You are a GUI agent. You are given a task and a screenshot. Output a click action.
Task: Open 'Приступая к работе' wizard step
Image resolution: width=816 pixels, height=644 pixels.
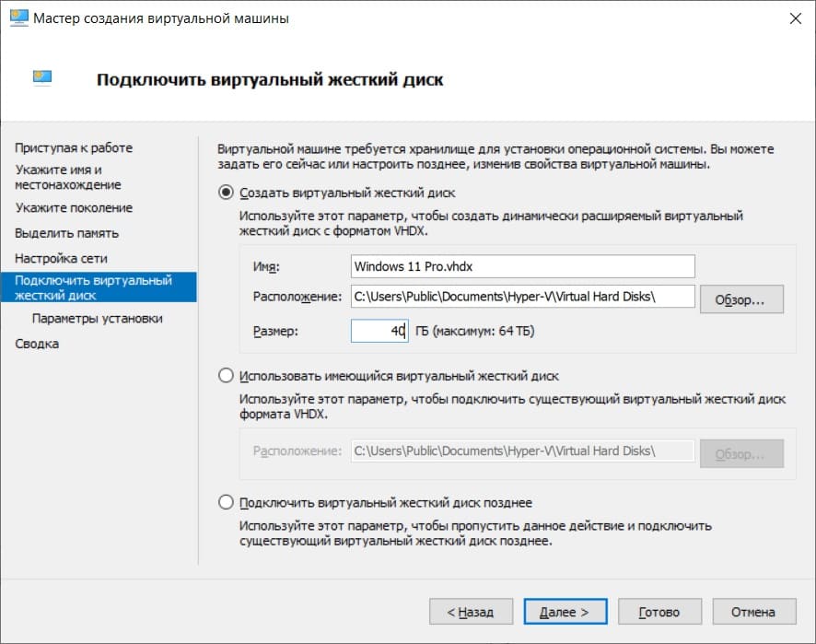point(74,147)
